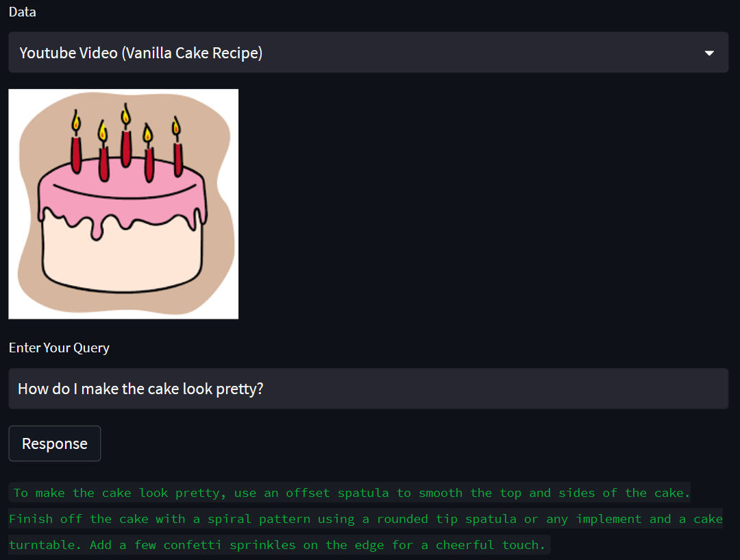Expand the Data dropdown arrow

[709, 53]
